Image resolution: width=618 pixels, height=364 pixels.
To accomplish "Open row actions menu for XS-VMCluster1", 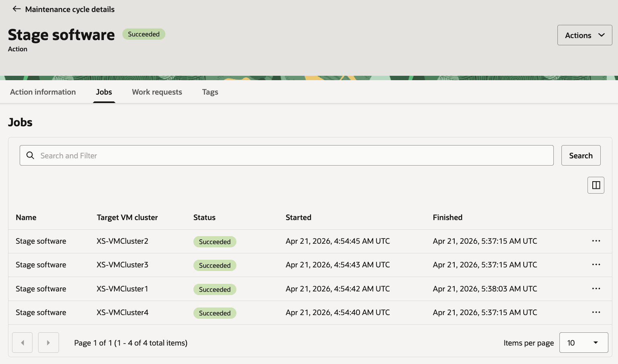I will tap(596, 289).
